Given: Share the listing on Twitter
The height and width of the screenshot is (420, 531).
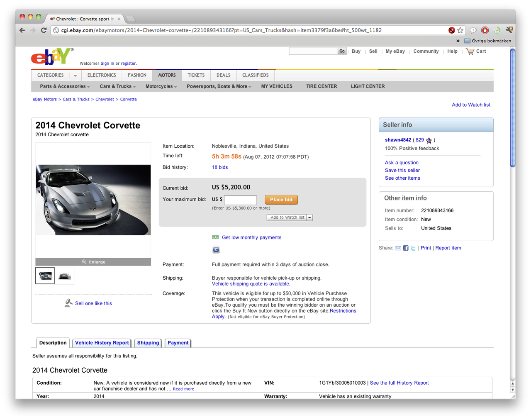Looking at the screenshot, I should [x=413, y=248].
